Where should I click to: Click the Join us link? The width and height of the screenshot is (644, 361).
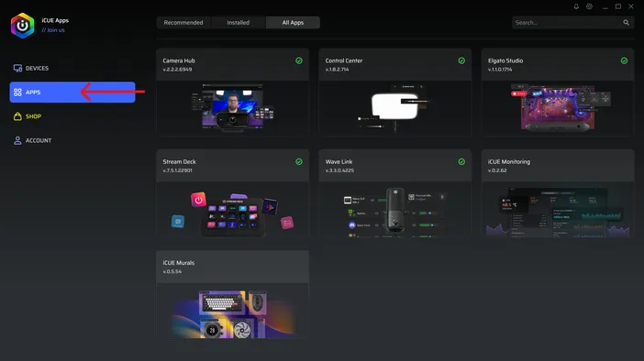(53, 30)
